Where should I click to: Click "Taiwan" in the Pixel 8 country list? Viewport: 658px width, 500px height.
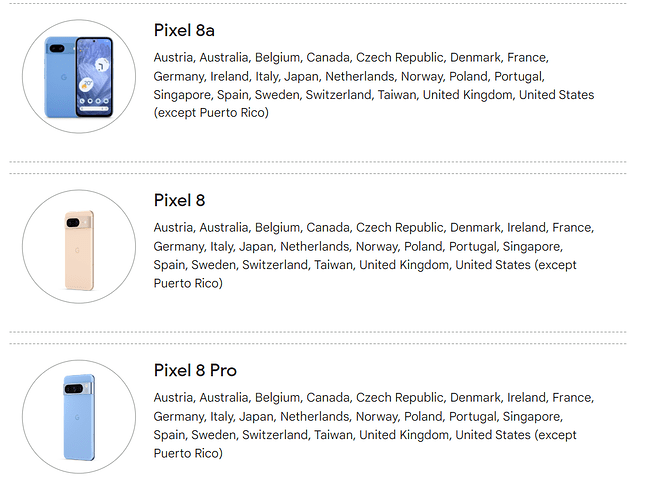333,265
